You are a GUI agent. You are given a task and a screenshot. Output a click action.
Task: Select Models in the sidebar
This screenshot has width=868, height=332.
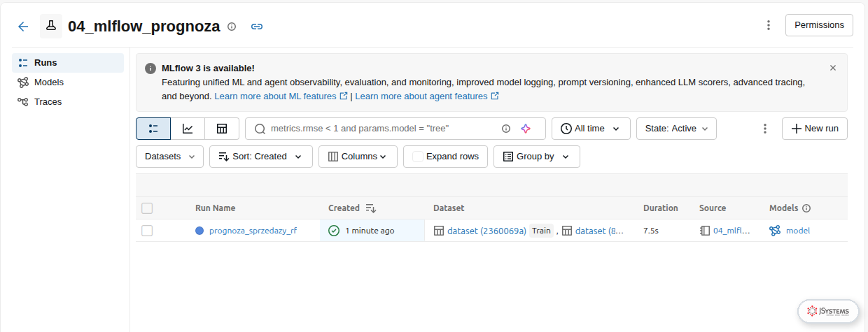pyautogui.click(x=68, y=82)
